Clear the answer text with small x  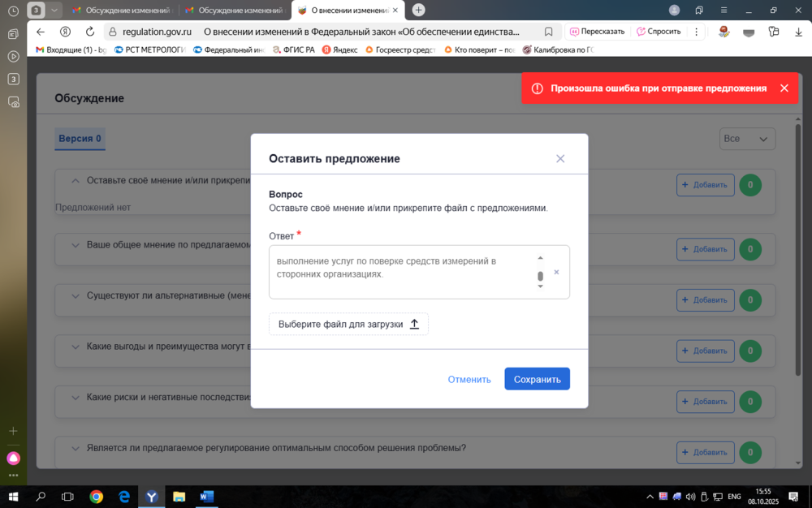coord(556,273)
